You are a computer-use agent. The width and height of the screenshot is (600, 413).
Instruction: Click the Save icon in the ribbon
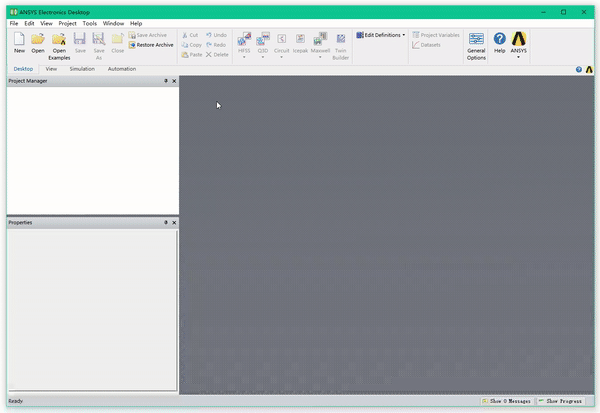pos(80,39)
